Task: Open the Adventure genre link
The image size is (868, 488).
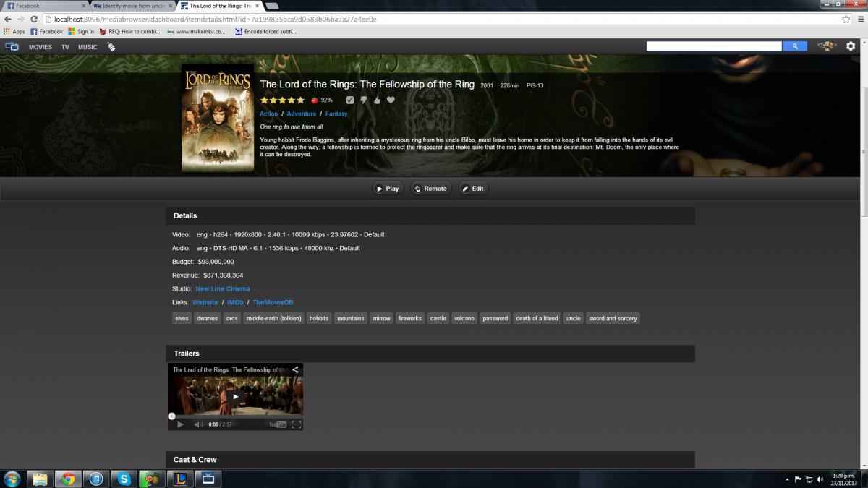Action: (x=301, y=114)
